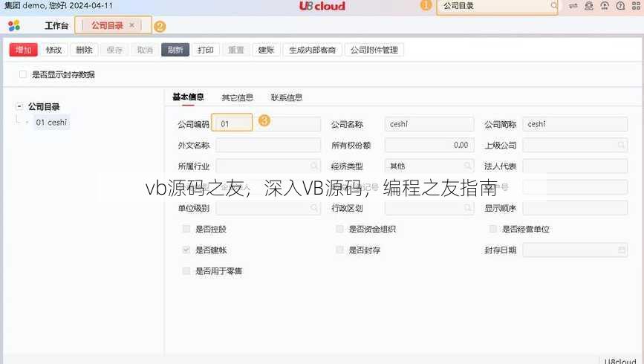This screenshot has width=644, height=364.
Task: Click the 删除 button
Action: 84,50
